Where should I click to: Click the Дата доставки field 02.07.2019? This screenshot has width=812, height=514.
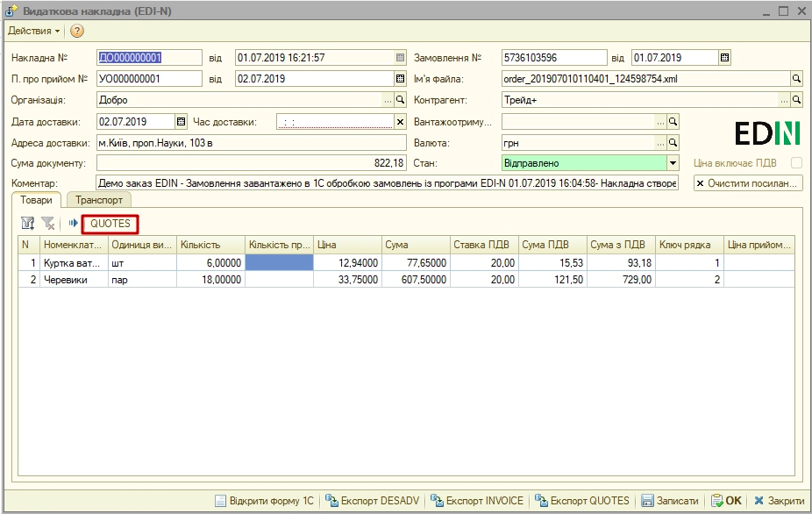(x=136, y=122)
